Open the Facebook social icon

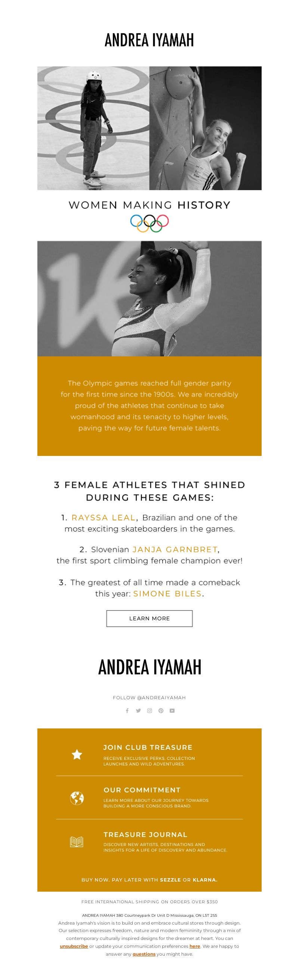(x=127, y=710)
